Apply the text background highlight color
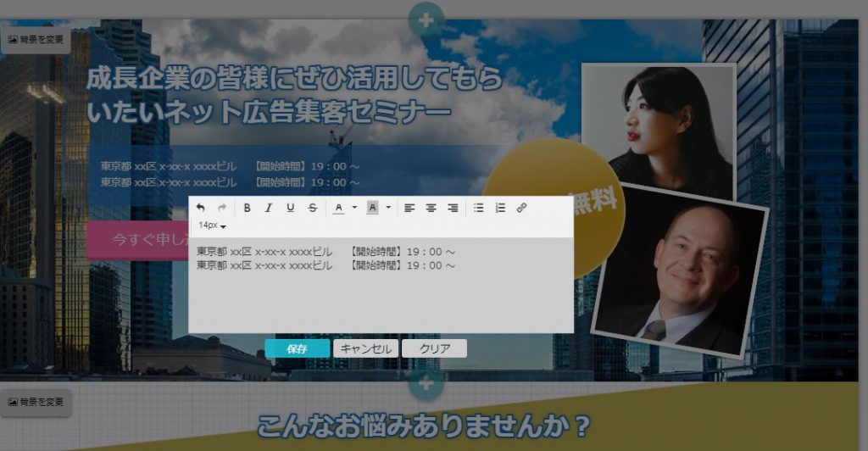This screenshot has width=868, height=451. pos(372,208)
